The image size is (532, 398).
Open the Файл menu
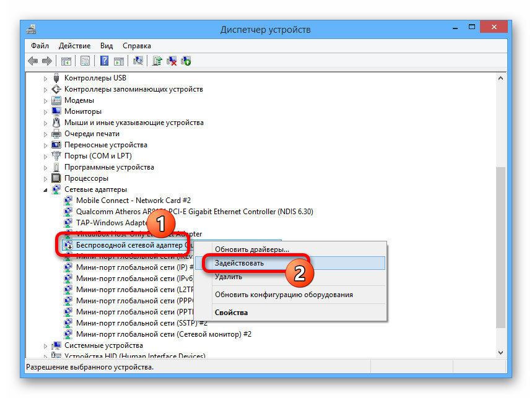(x=40, y=46)
